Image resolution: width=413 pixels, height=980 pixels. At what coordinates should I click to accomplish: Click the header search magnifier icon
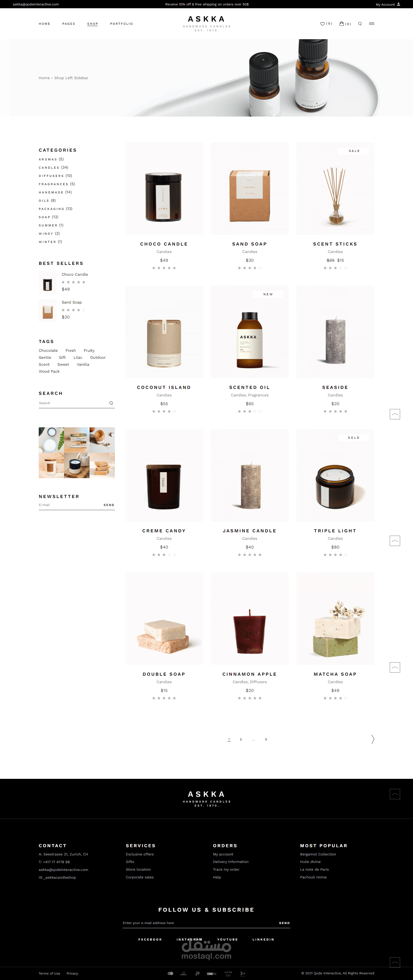pyautogui.click(x=360, y=23)
